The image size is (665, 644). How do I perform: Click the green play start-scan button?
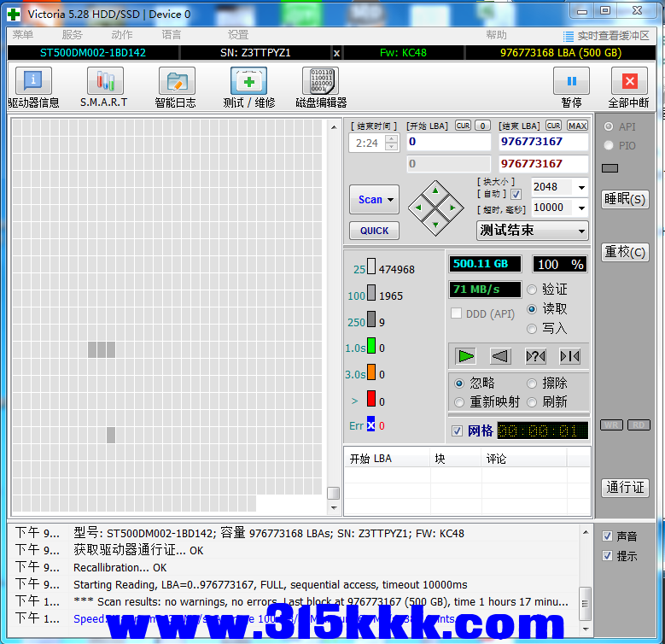465,356
